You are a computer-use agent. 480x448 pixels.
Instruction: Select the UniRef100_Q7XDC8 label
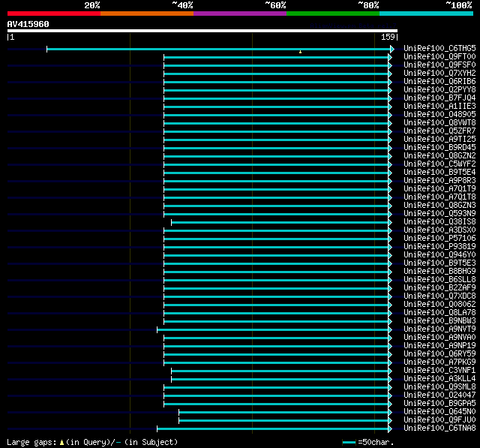[x=439, y=296]
